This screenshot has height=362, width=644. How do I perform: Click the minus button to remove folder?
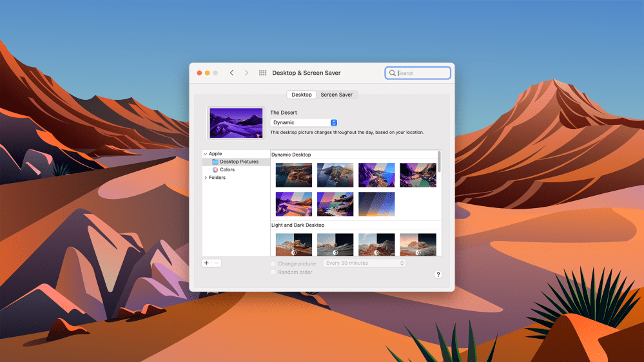point(217,263)
